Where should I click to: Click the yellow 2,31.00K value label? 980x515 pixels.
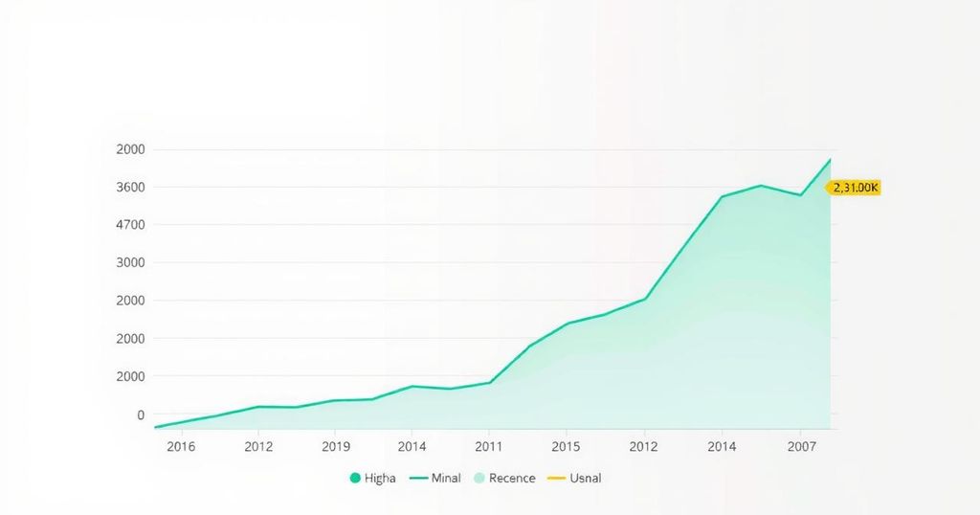[853, 188]
